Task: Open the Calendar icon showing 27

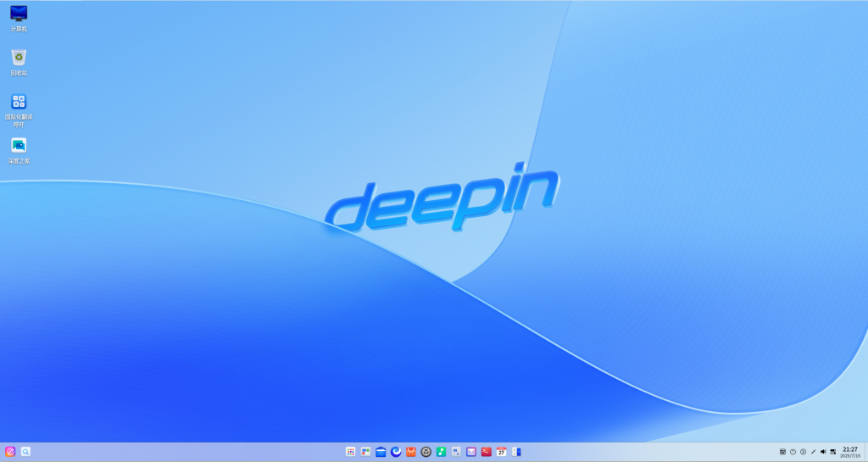Action: coord(501,452)
